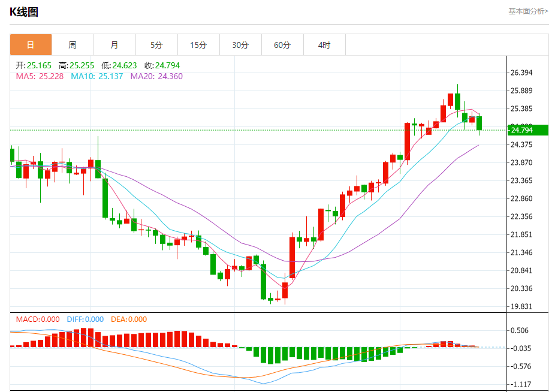Click the -1.117 MACD axis label
The width and height of the screenshot is (552, 392).
(x=521, y=384)
